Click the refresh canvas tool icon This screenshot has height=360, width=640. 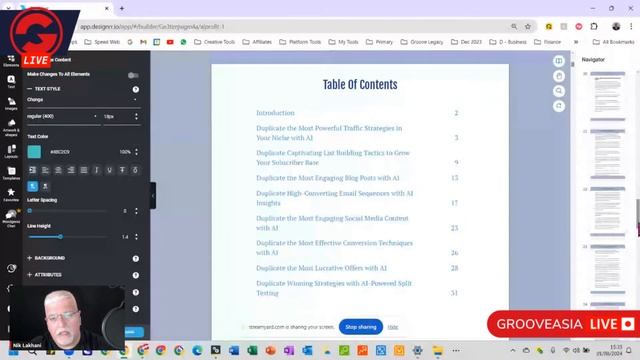tap(559, 106)
